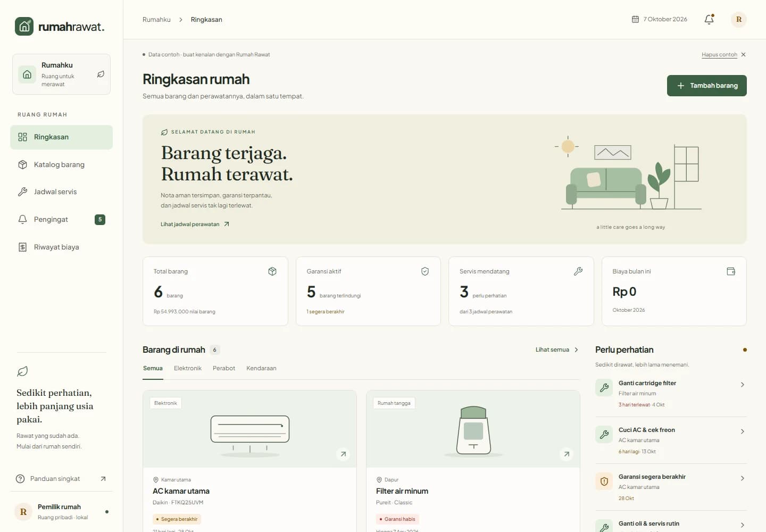Click the warning shield icon for Garansi segera berakhir

point(604,481)
